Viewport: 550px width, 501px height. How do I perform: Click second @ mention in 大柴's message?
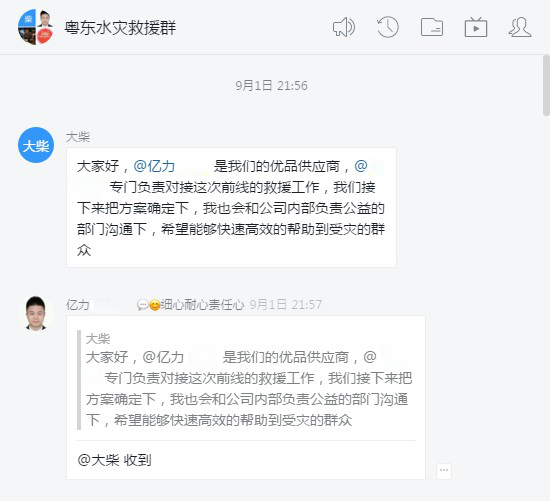(361, 166)
